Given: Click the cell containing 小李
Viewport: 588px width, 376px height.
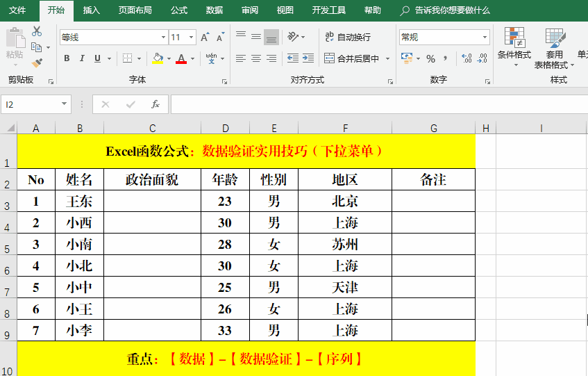Looking at the screenshot, I should (x=80, y=330).
